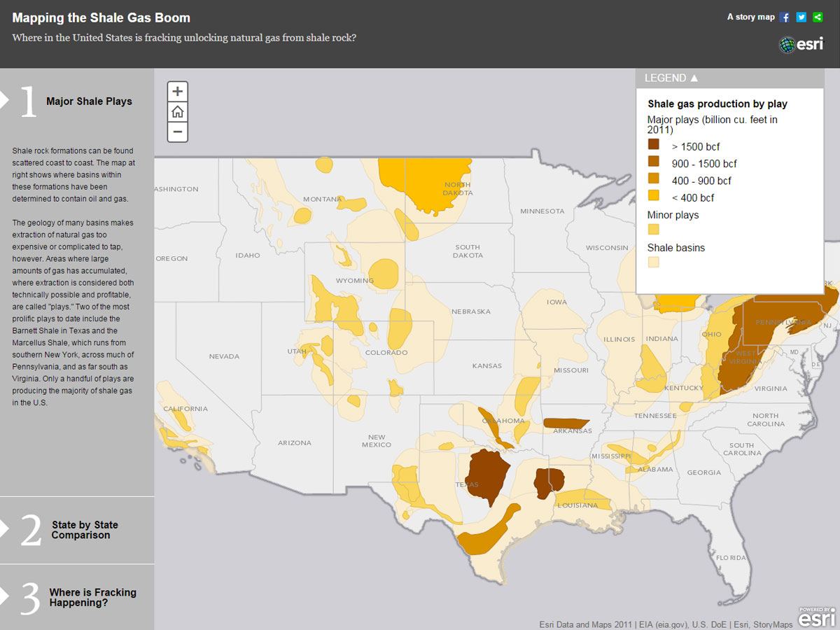Click 'A story map' link

click(x=750, y=17)
